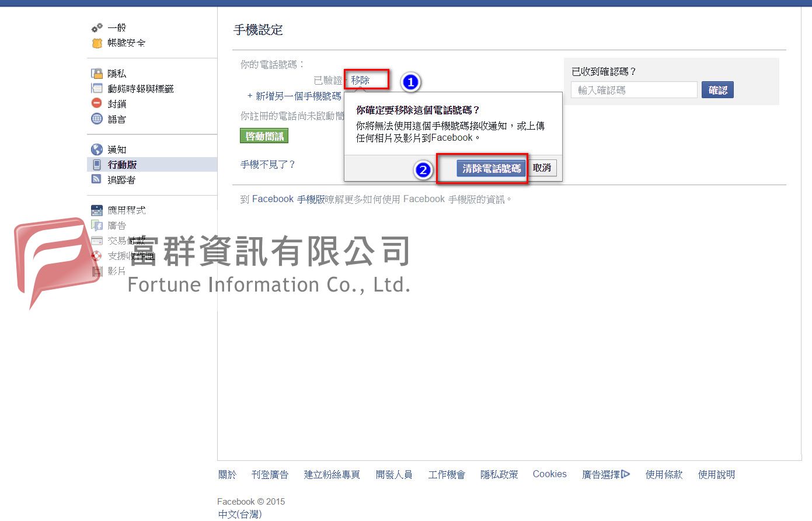Open the Cookies footer link
Screen dimensions: 812x521
549,474
